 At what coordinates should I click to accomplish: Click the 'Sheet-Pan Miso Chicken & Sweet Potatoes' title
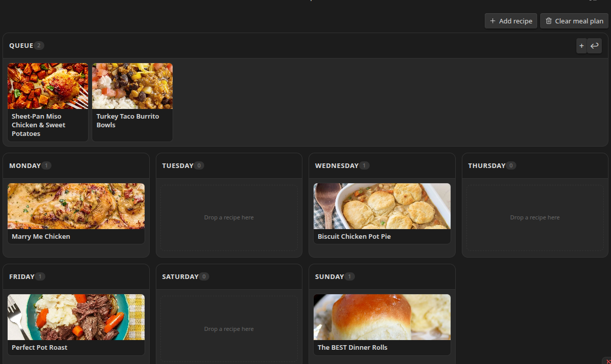39,125
